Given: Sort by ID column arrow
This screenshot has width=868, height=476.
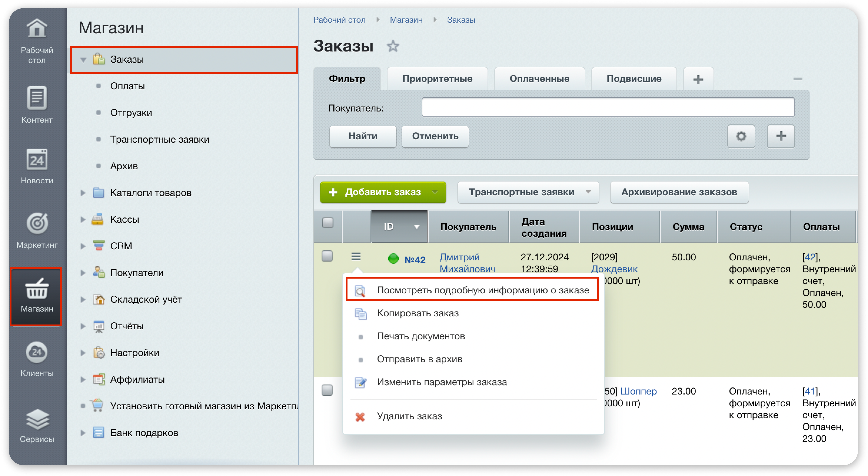Looking at the screenshot, I should pyautogui.click(x=416, y=226).
